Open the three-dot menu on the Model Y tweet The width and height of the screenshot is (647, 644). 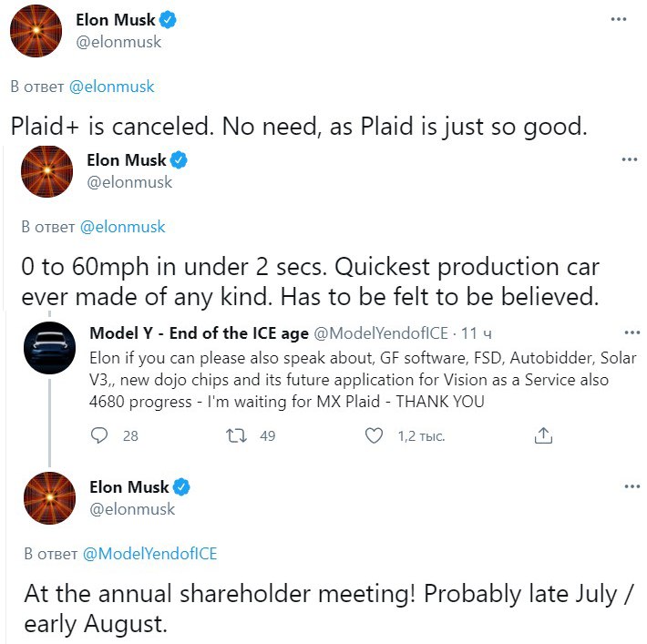coord(632,332)
